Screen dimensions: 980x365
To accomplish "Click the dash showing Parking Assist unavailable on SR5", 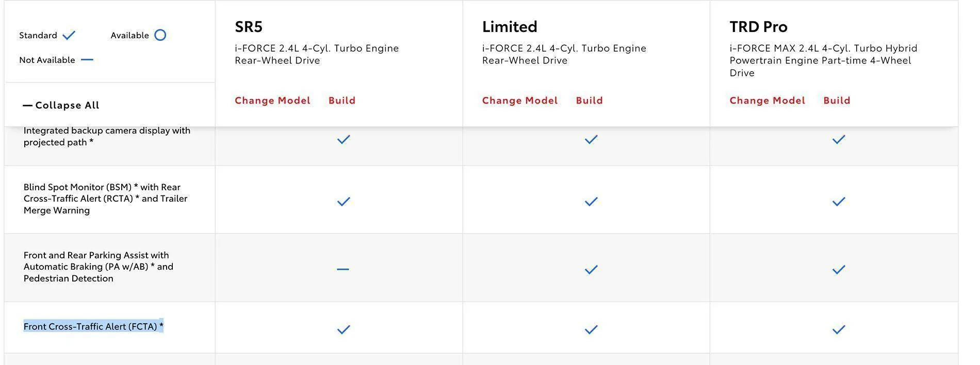I will [x=342, y=268].
